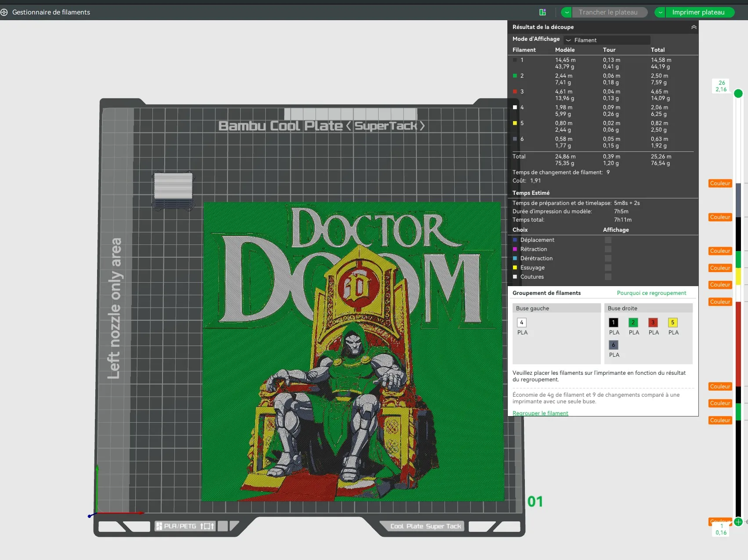Image resolution: width=748 pixels, height=560 pixels.
Task: Click the preparation time value 5m8s + 2s
Action: pyautogui.click(x=627, y=203)
